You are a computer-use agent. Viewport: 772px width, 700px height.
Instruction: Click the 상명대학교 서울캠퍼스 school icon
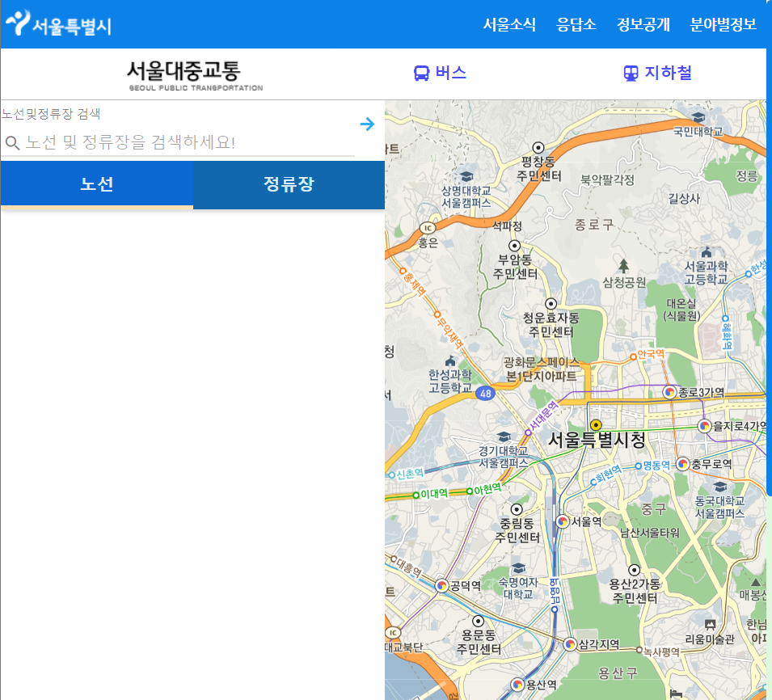466,177
